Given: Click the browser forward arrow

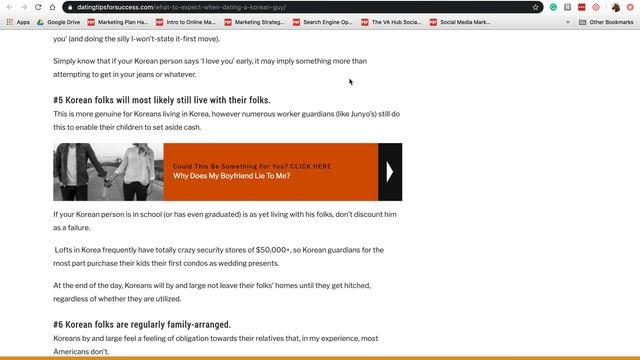Looking at the screenshot, I should [x=24, y=7].
